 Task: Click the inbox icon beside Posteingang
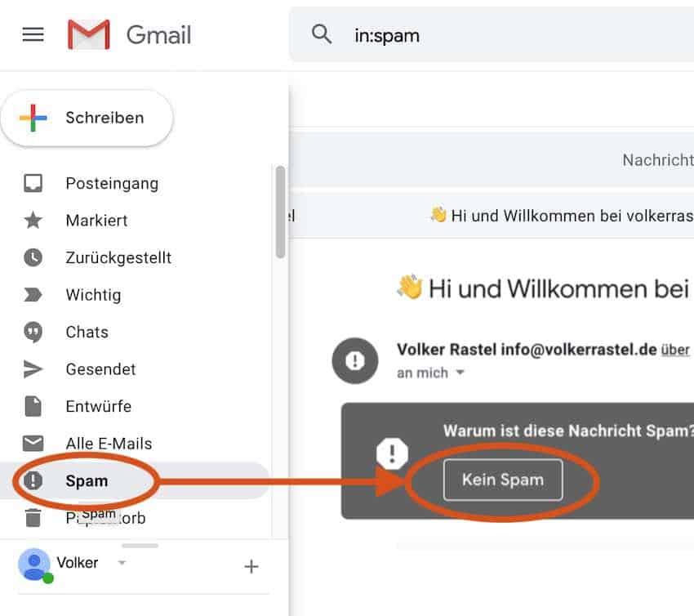[33, 183]
